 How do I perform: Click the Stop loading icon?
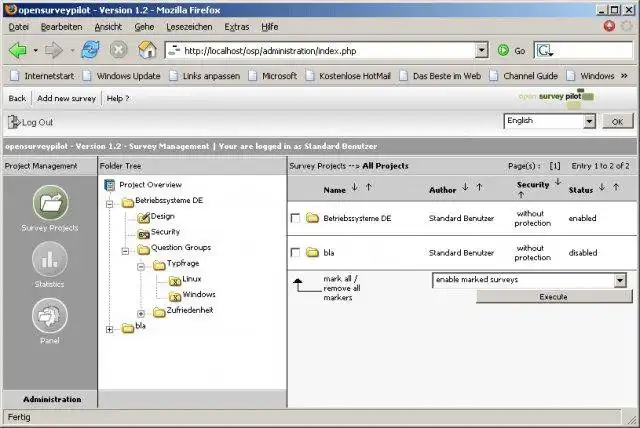pos(118,50)
